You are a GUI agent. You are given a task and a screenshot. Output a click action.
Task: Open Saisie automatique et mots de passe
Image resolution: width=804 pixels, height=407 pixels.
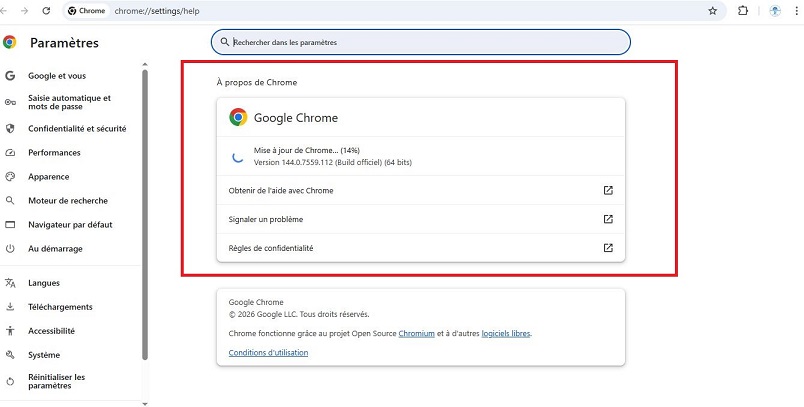69,103
